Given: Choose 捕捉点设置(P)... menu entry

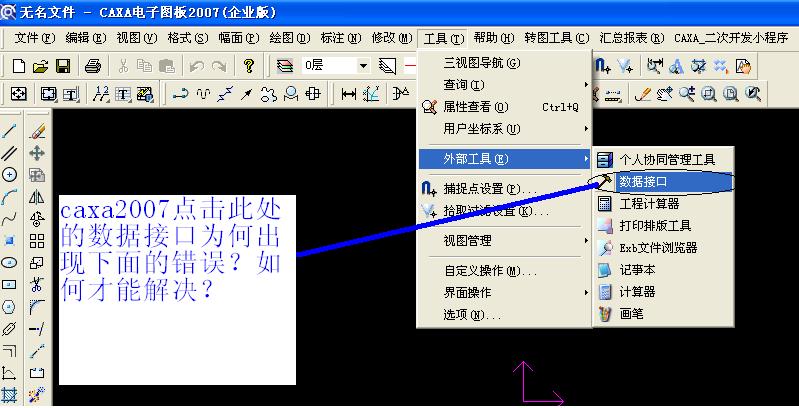Looking at the screenshot, I should pos(504,189).
